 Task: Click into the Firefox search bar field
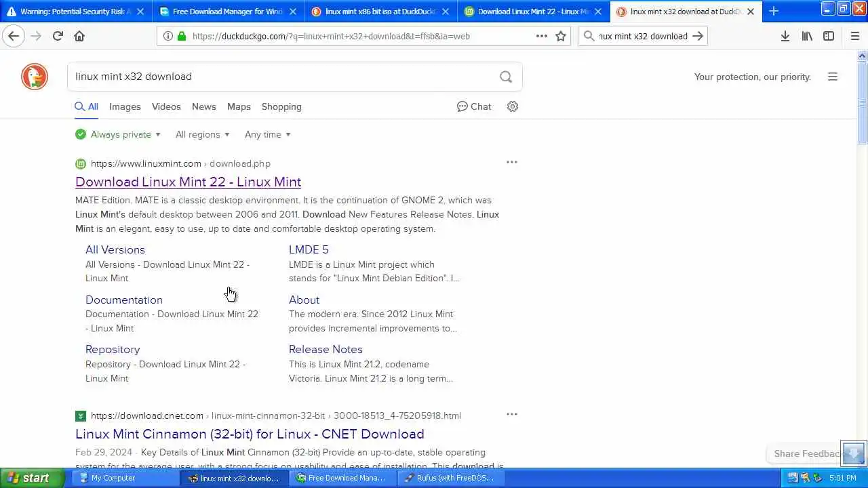coord(643,36)
